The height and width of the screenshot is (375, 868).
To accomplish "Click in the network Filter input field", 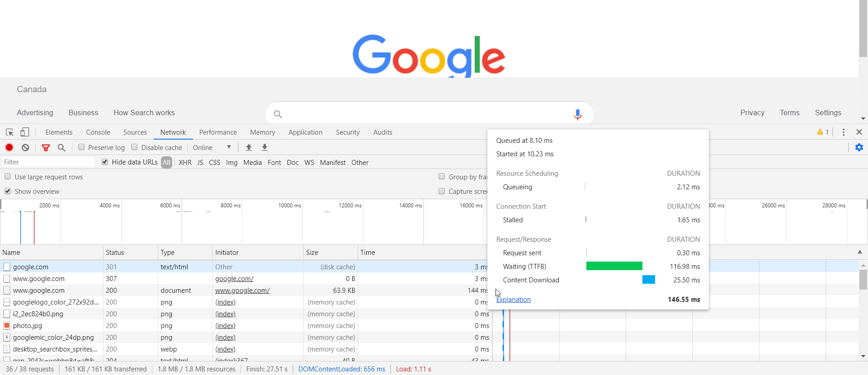I will [x=48, y=162].
